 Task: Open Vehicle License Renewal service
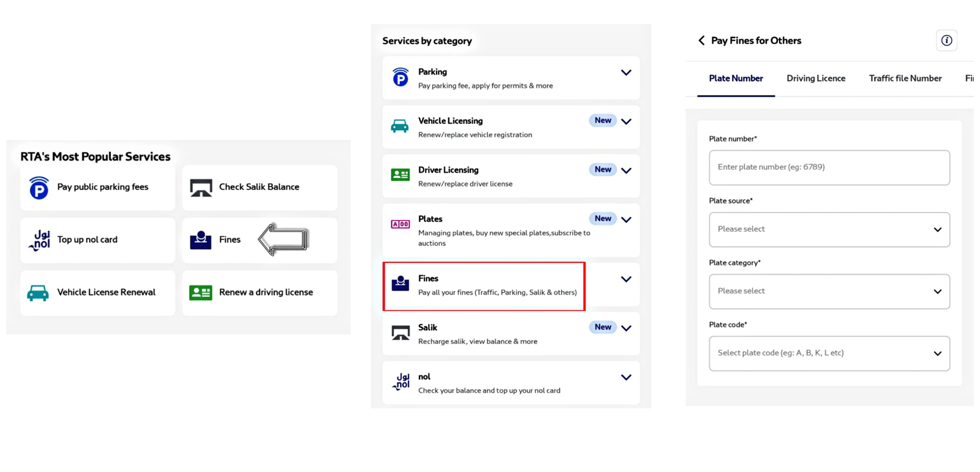click(97, 293)
